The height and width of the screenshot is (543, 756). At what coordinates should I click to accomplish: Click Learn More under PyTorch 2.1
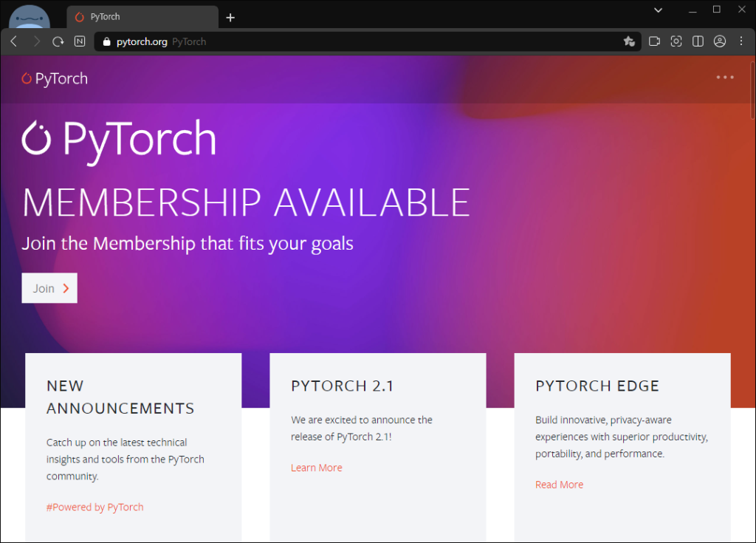pyautogui.click(x=316, y=468)
